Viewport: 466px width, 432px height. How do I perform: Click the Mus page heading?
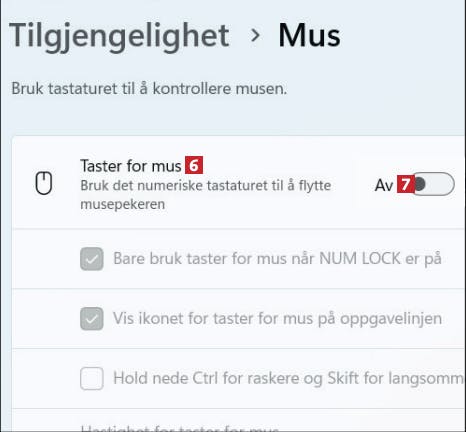309,35
